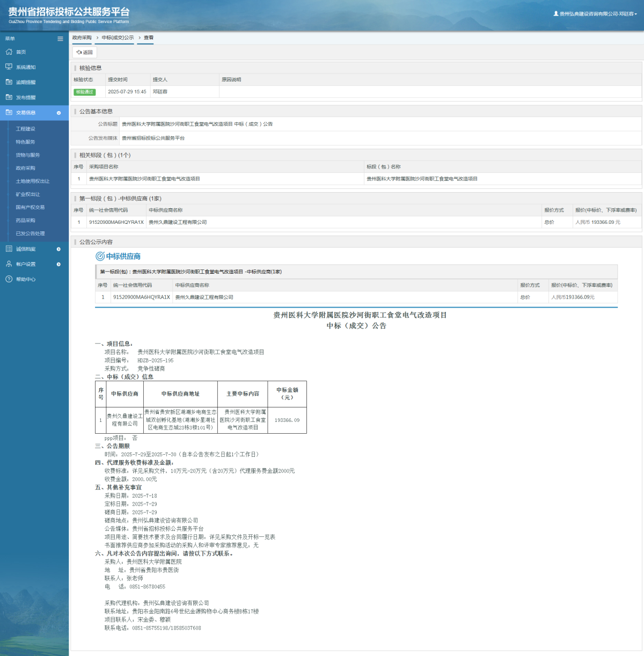Go to 已发公告处理 in the sidebar
This screenshot has width=644, height=656.
pyautogui.click(x=30, y=234)
